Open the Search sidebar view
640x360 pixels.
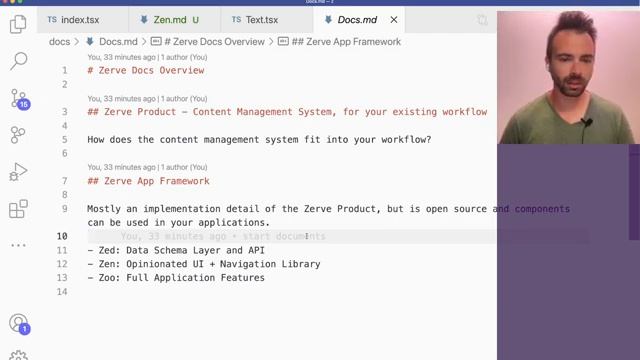point(18,61)
